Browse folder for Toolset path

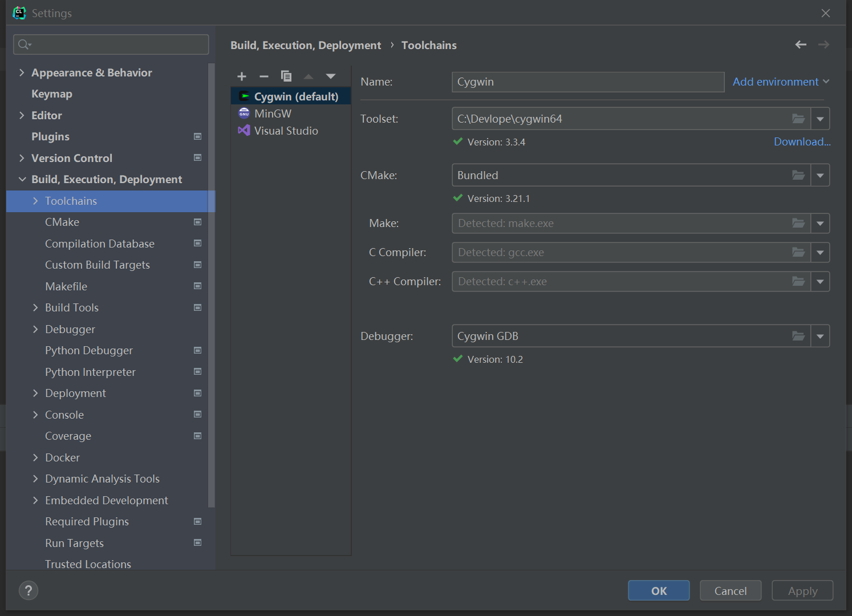pos(798,119)
